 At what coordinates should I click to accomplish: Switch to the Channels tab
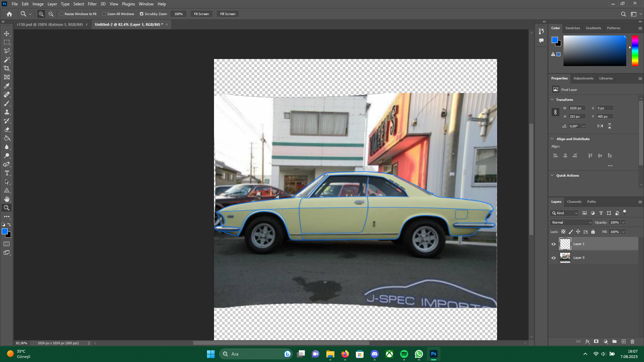click(574, 201)
